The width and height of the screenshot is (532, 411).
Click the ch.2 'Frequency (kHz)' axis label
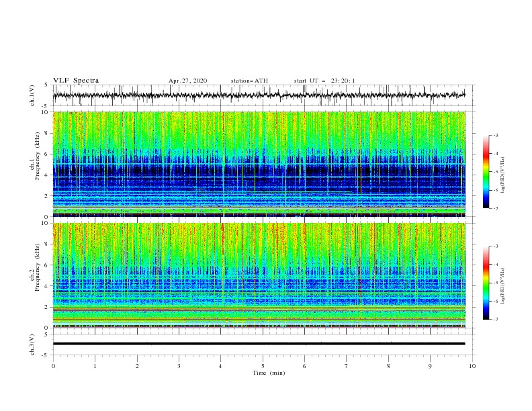pyautogui.click(x=38, y=267)
